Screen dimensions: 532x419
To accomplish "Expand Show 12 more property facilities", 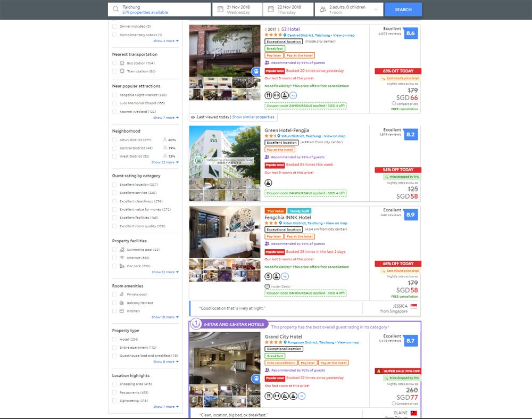I will [x=165, y=272].
